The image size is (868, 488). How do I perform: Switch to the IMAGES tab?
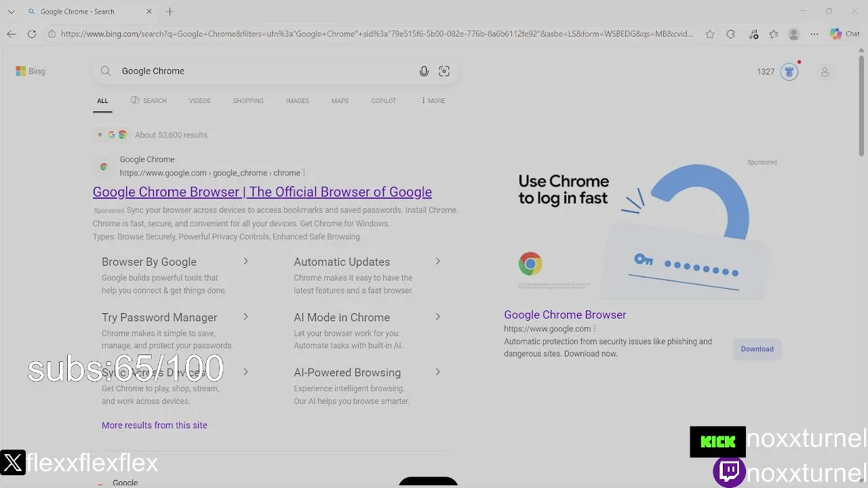[x=297, y=101]
